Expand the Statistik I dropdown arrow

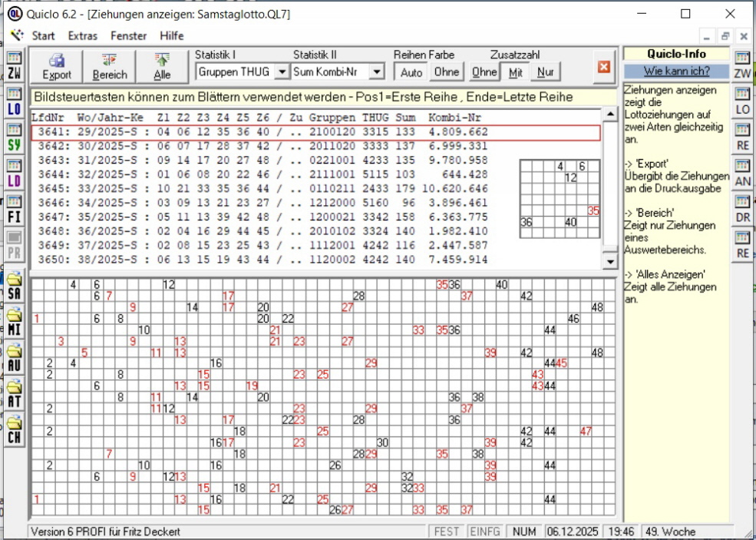pos(282,71)
